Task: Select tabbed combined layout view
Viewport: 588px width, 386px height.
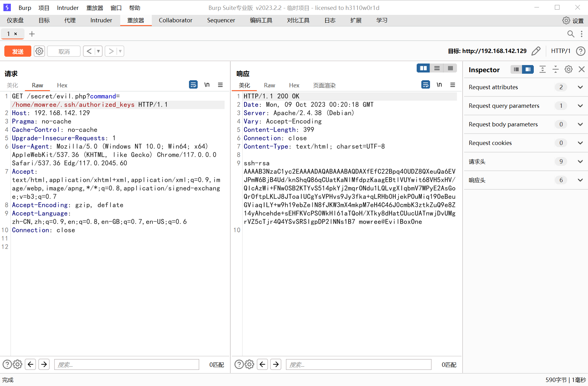Action: pos(450,68)
